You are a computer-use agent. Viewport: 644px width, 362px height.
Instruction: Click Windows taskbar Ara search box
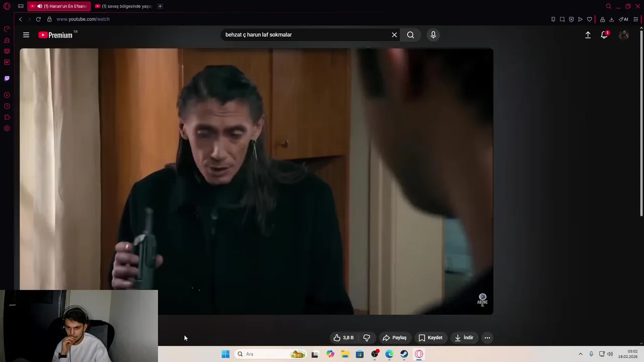click(x=271, y=354)
